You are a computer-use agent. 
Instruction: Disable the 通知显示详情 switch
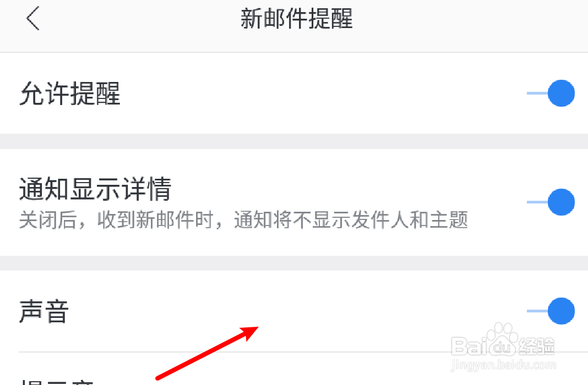click(551, 202)
